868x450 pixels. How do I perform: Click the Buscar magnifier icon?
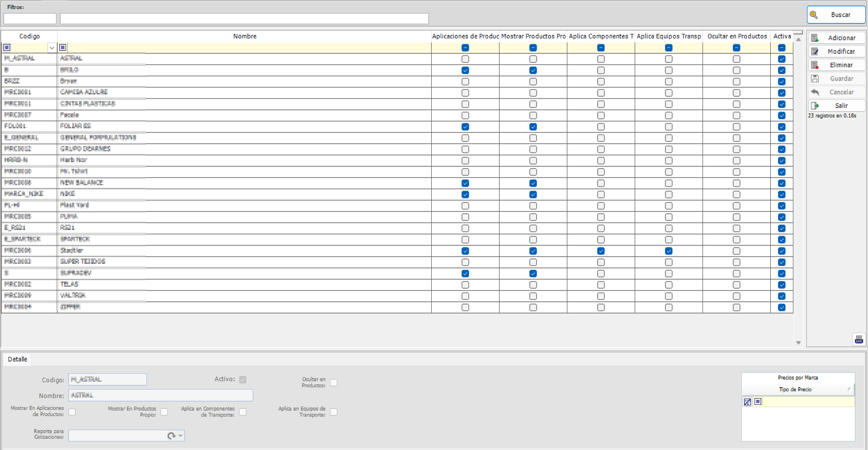click(x=815, y=14)
